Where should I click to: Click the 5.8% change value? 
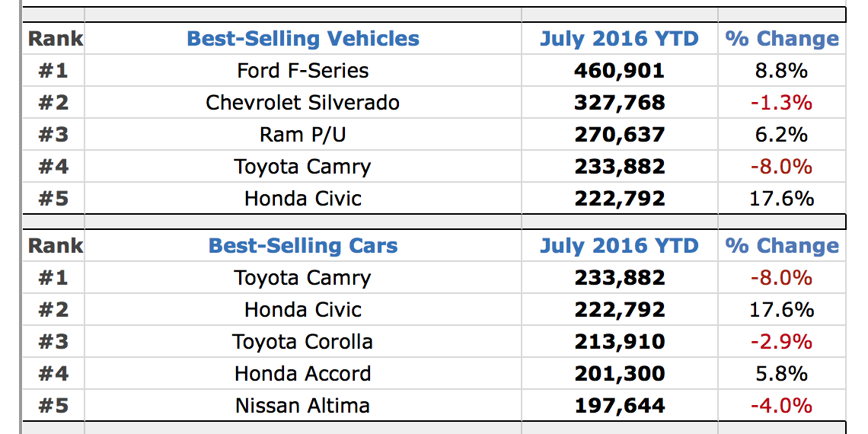pyautogui.click(x=781, y=374)
